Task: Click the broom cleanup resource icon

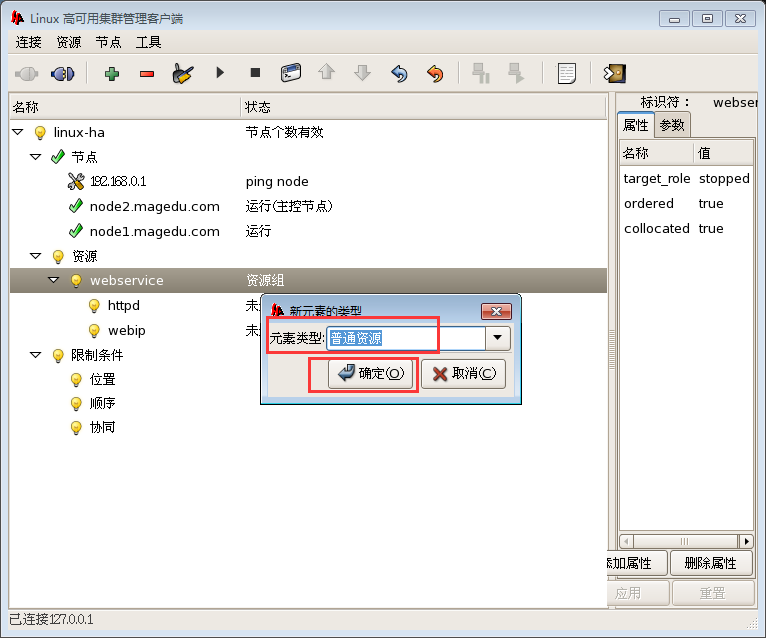Action: 182,73
